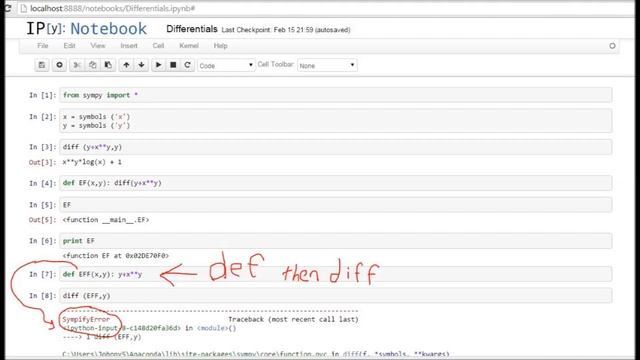The image size is (640, 360).
Task: Open the Kernel menu
Action: point(189,46)
